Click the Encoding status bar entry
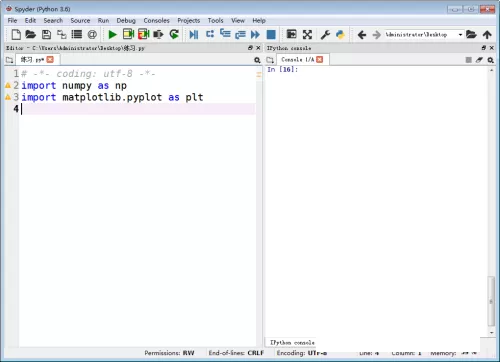 302,353
